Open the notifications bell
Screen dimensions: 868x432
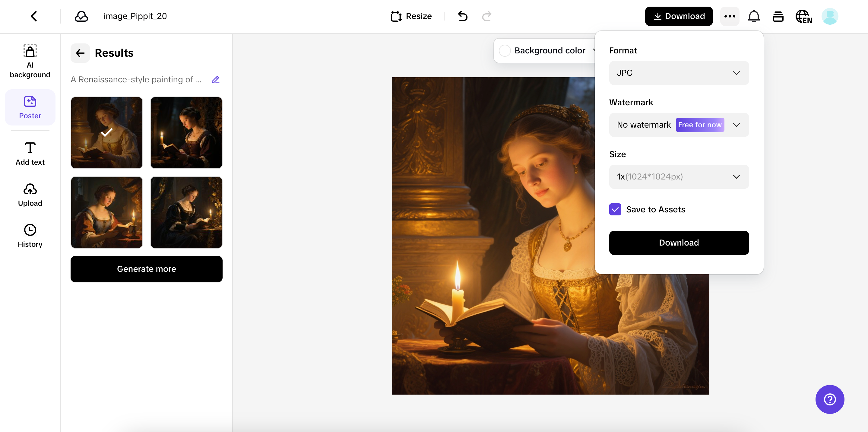[x=754, y=16]
